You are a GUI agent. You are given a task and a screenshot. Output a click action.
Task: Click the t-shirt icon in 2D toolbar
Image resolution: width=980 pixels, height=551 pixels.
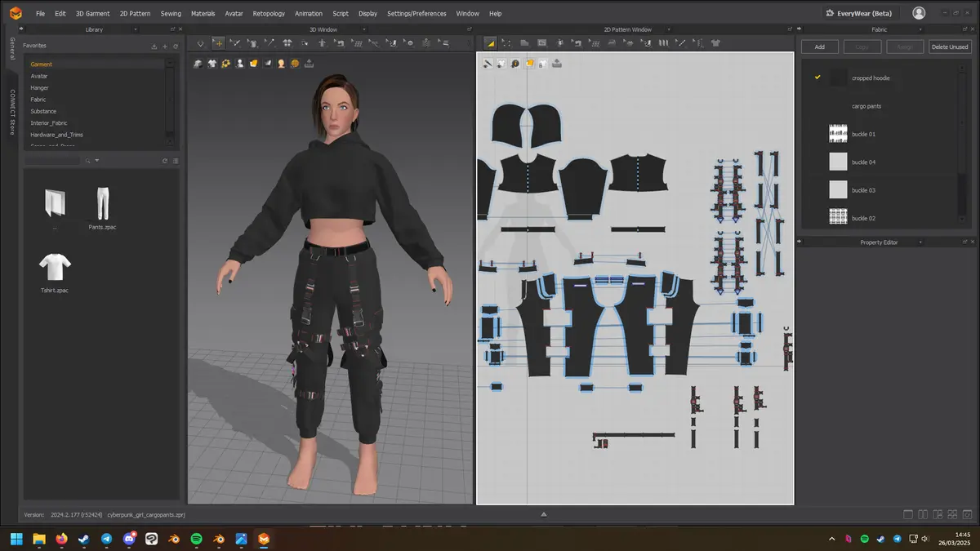click(x=715, y=42)
